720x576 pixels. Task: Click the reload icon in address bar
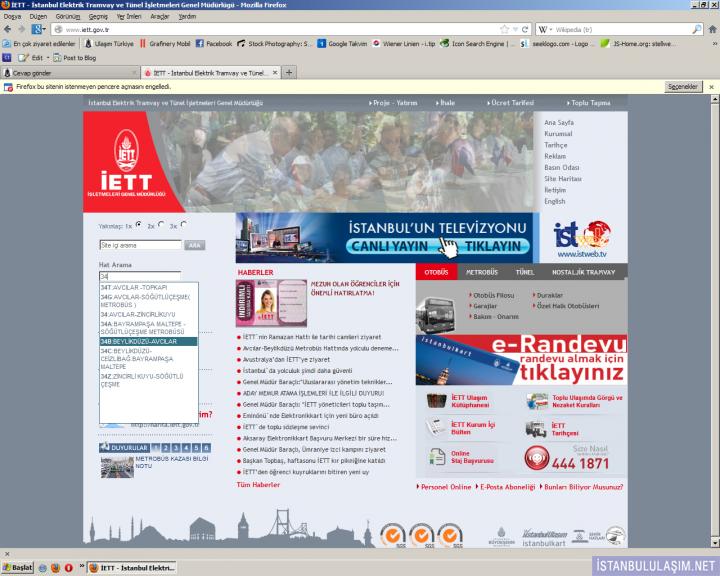[525, 29]
